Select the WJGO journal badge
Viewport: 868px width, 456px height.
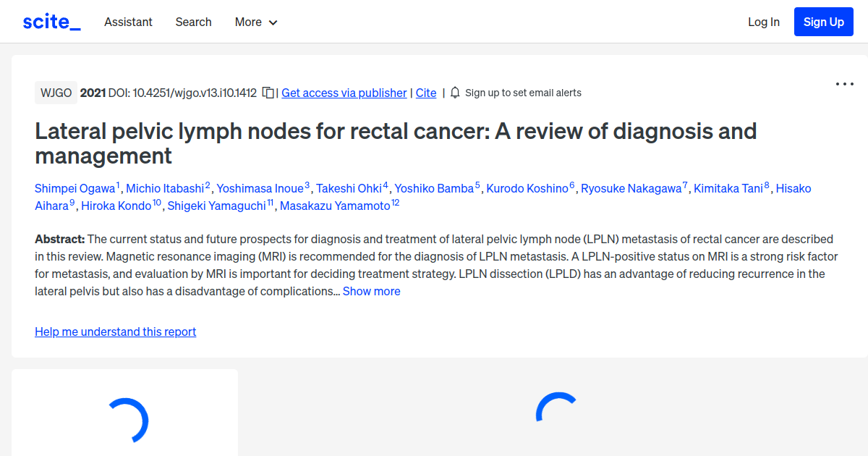point(56,93)
